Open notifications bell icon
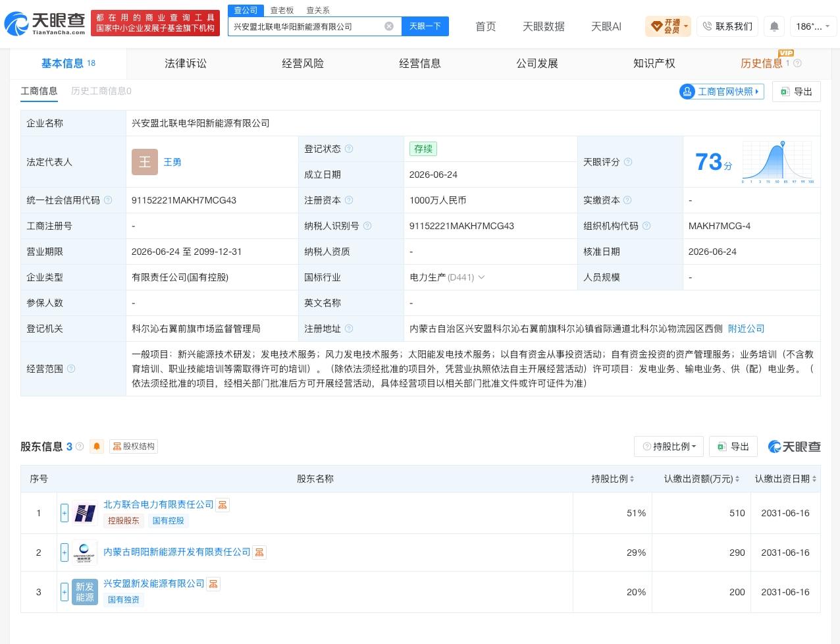 click(x=774, y=26)
